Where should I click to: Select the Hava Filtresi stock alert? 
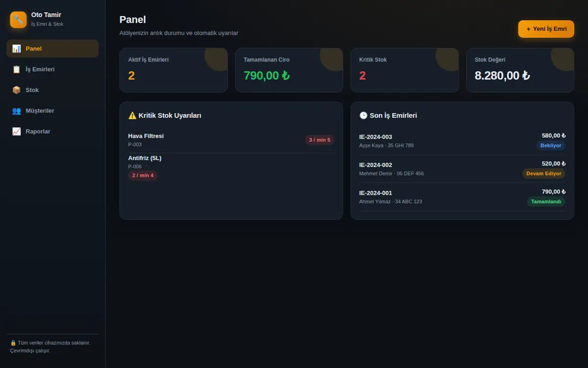pos(231,140)
